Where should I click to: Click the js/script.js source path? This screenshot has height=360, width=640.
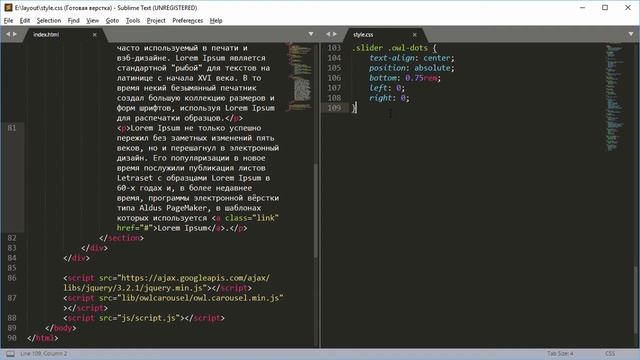(149, 318)
